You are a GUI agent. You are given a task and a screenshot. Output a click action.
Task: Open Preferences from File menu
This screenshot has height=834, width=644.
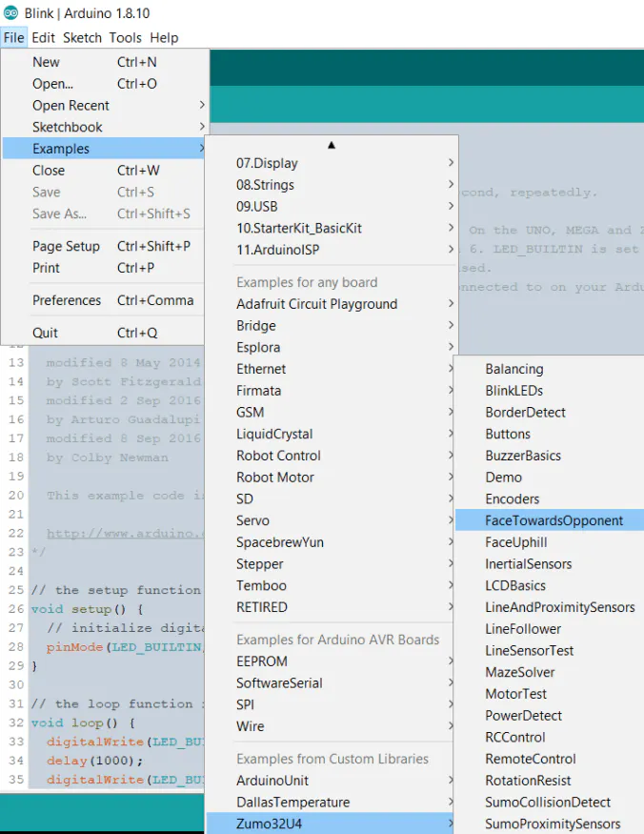pos(104,300)
